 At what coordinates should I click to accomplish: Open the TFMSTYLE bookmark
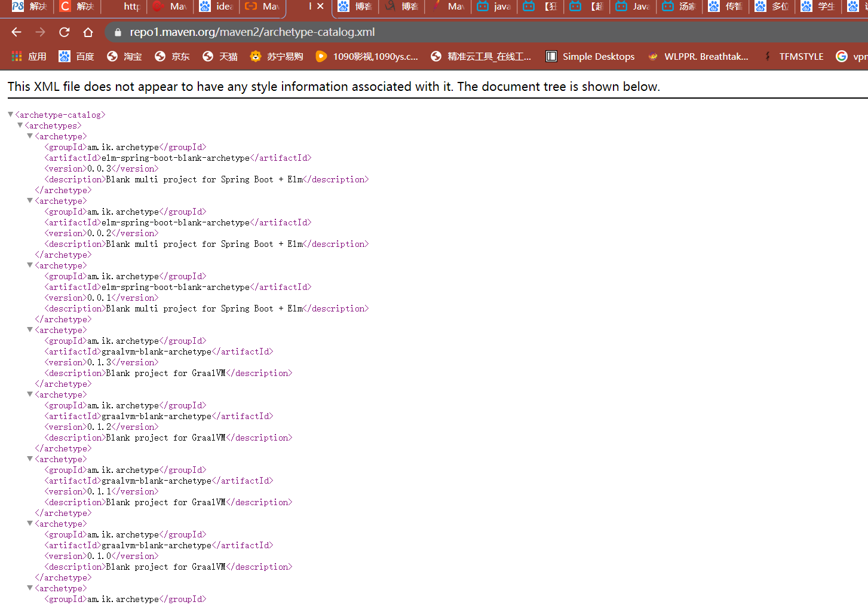(800, 56)
